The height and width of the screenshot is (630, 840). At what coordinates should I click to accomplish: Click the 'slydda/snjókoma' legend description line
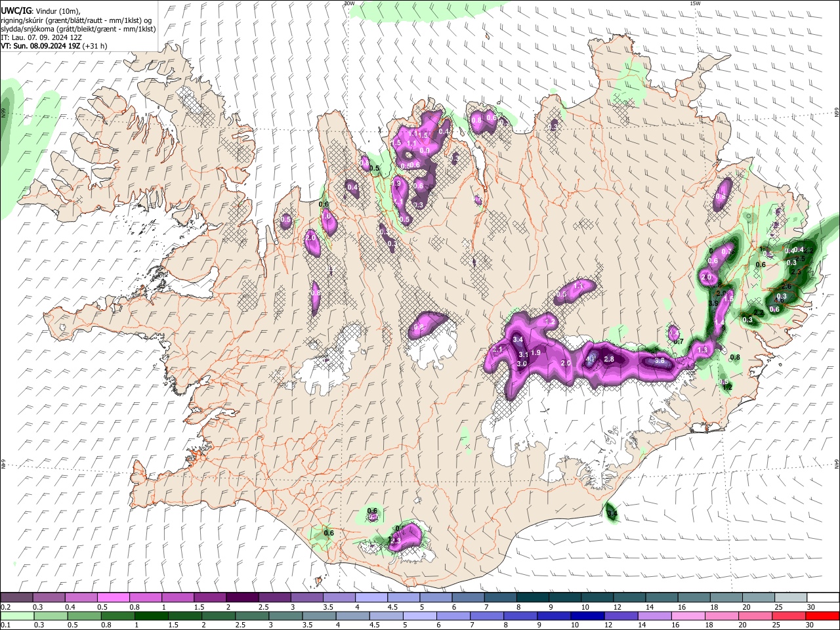[78, 29]
